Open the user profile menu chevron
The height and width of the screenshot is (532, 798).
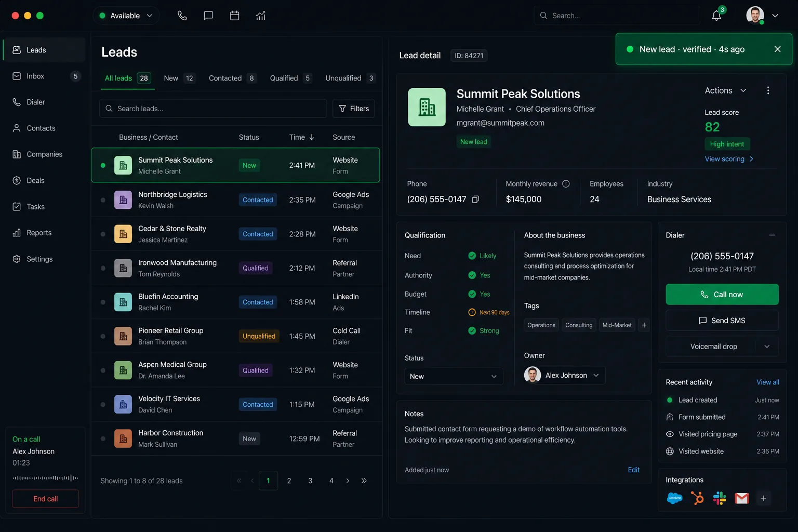pos(775,16)
